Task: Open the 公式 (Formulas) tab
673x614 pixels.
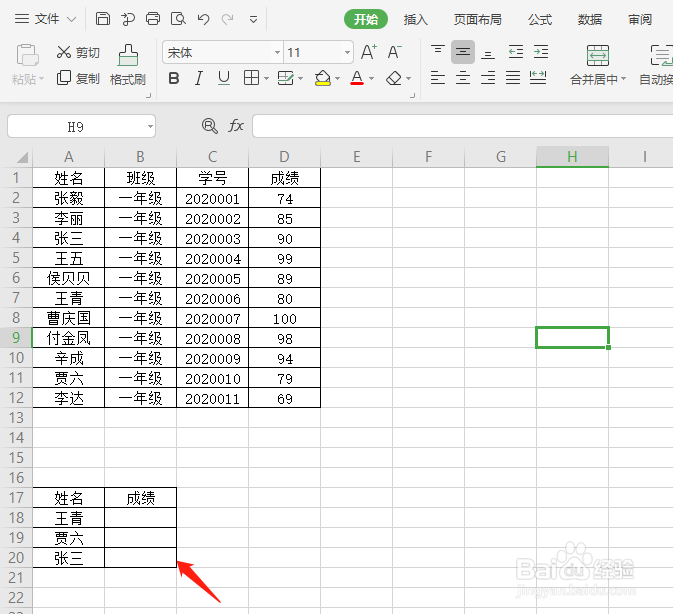Action: pos(540,19)
